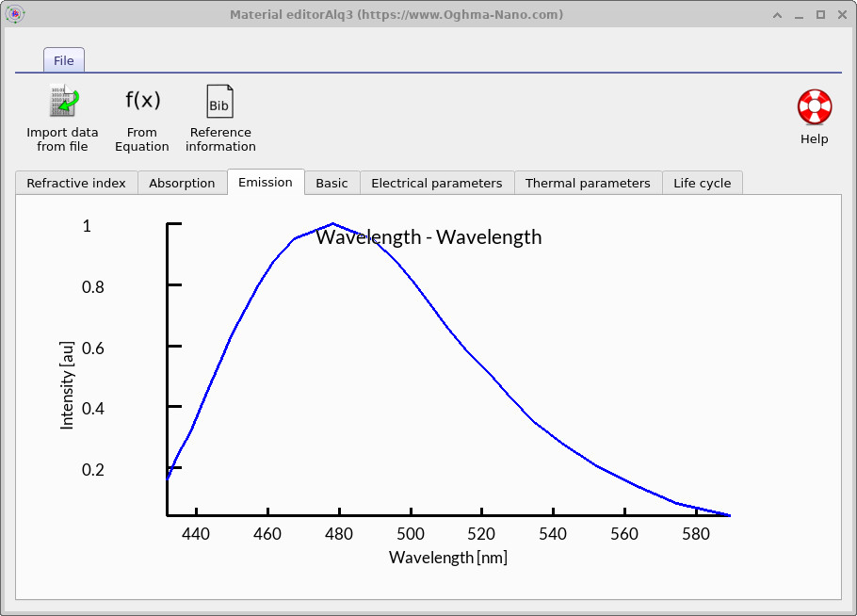This screenshot has height=616, width=857.
Task: Switch to the Refractive index tab
Action: pyautogui.click(x=75, y=183)
